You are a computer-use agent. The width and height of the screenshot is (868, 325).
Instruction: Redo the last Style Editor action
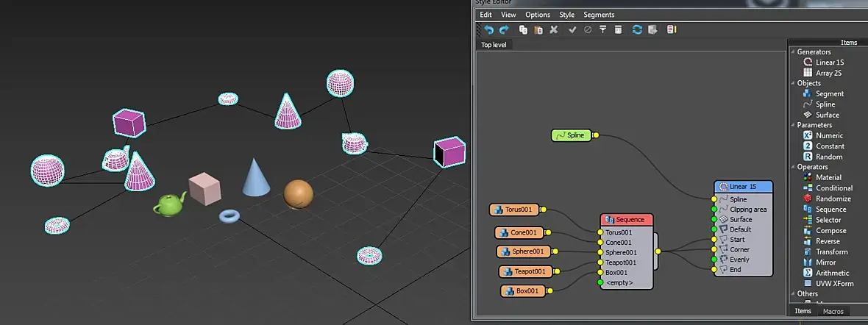pos(504,30)
